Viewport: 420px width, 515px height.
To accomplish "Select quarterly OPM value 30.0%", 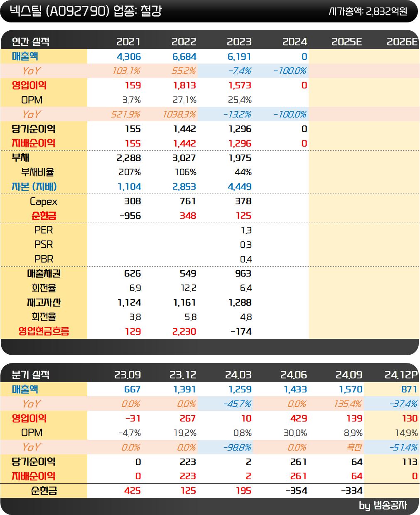I will [x=295, y=433].
